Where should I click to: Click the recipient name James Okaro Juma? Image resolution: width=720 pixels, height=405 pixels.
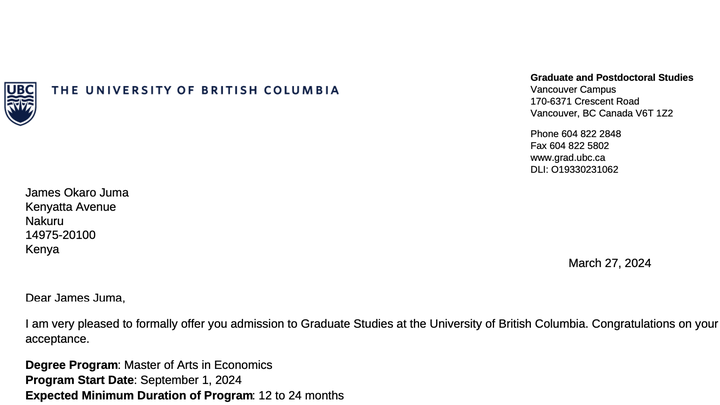[x=77, y=192]
